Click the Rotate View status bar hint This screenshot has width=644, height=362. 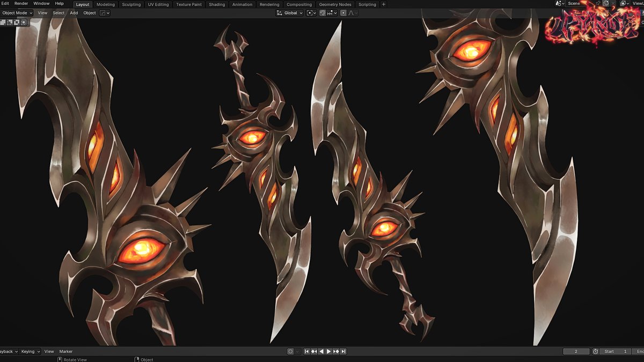[x=72, y=359]
